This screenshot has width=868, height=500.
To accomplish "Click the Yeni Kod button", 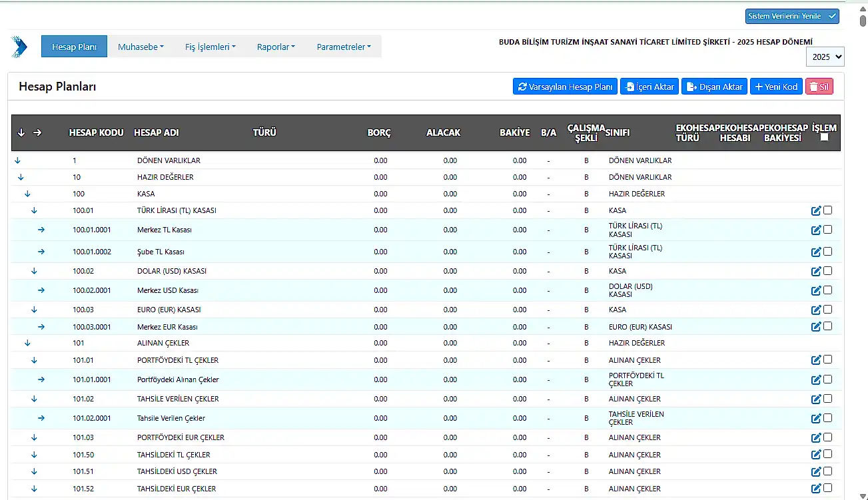I will (776, 87).
